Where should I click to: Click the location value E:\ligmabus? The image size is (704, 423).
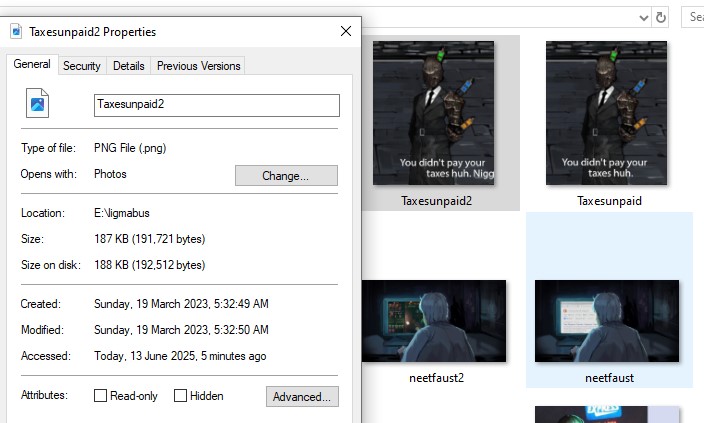122,213
